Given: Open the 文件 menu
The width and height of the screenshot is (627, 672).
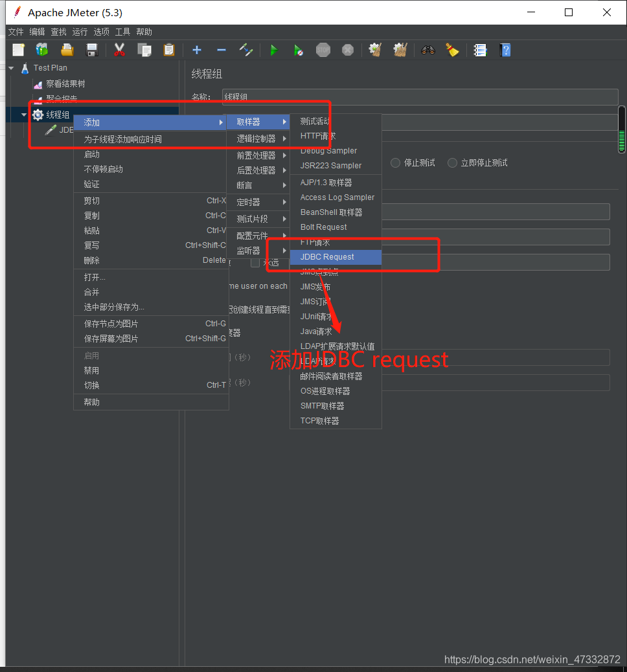Looking at the screenshot, I should [16, 32].
